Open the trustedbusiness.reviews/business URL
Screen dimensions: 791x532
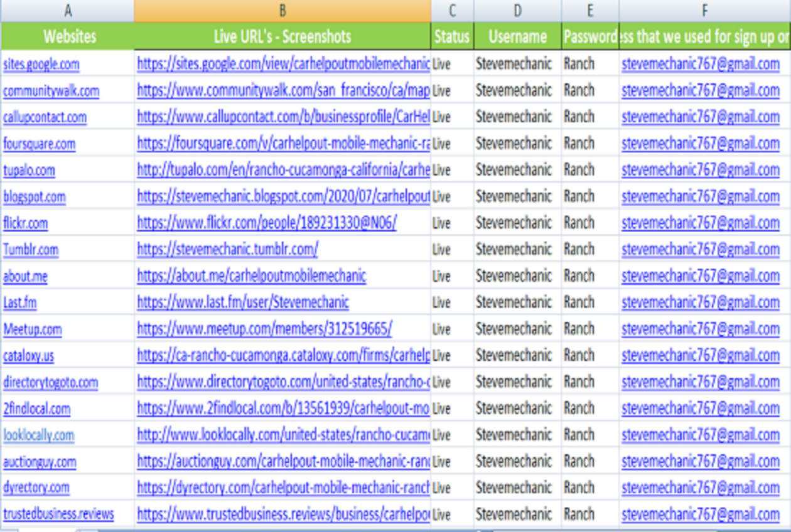click(284, 514)
